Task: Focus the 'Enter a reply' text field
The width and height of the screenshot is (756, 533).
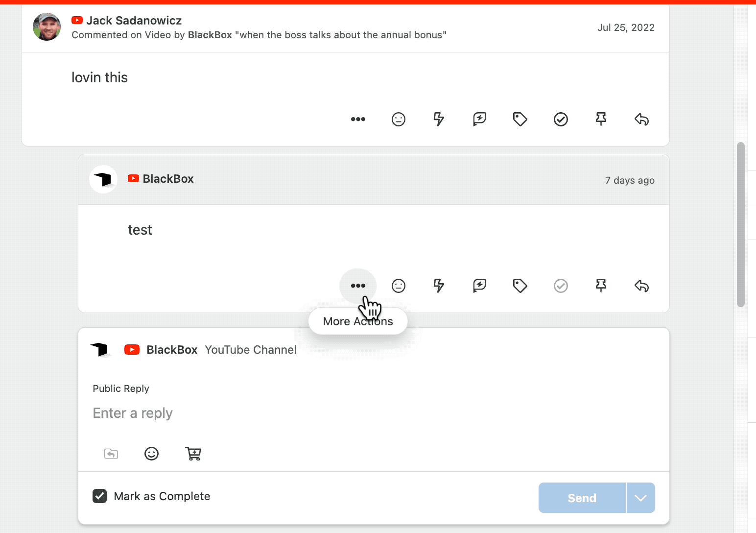Action: [374, 413]
